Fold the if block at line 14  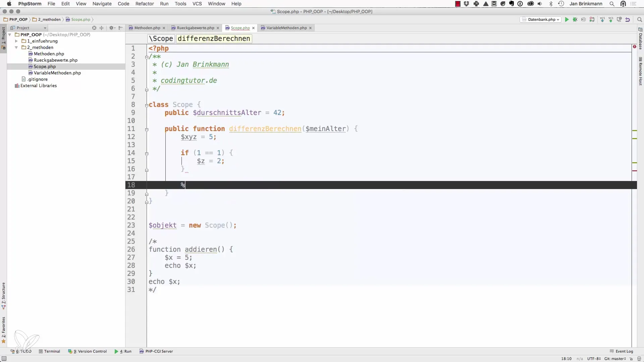[x=147, y=154]
